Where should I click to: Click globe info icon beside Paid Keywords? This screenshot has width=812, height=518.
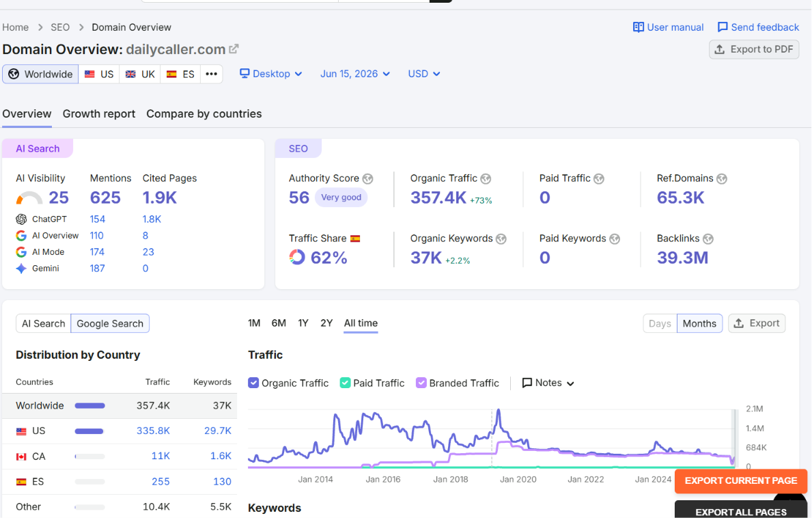point(615,238)
